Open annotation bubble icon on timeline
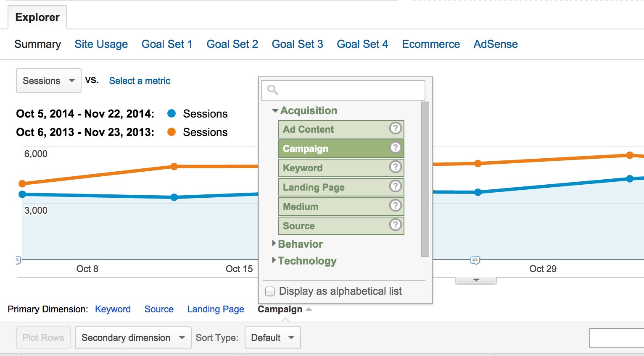 475,261
